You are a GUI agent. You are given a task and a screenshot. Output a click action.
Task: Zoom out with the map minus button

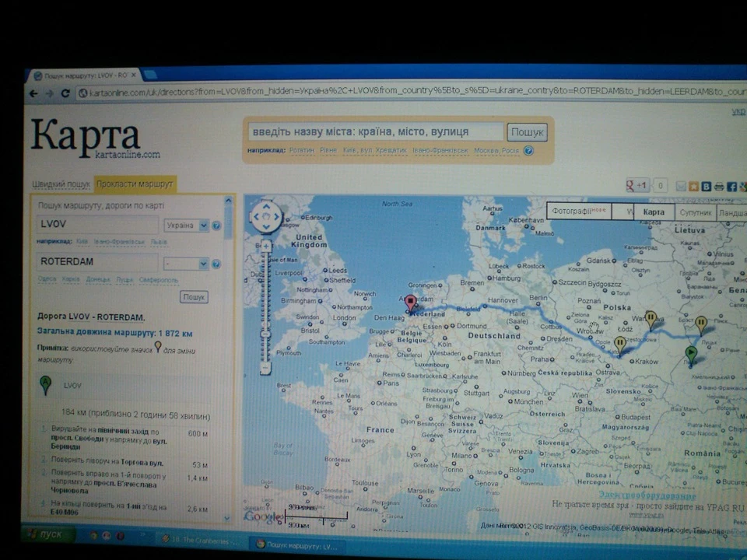click(x=265, y=368)
